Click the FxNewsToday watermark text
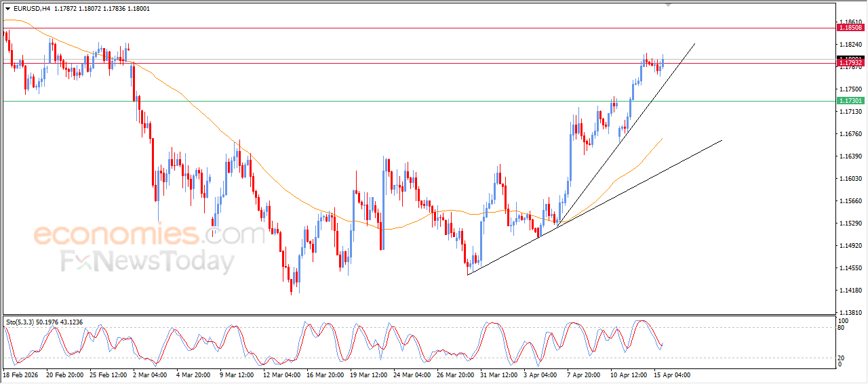The height and width of the screenshot is (384, 868). click(147, 261)
